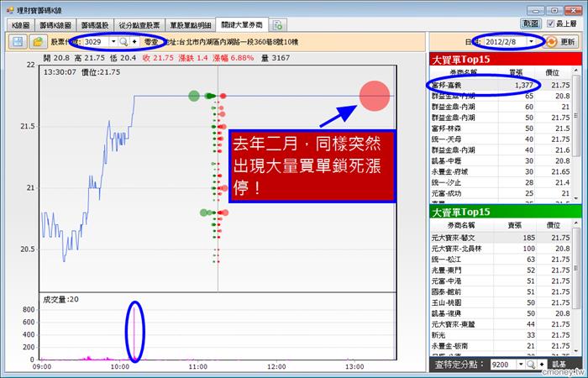Click the stock code 3029 field

(x=96, y=42)
